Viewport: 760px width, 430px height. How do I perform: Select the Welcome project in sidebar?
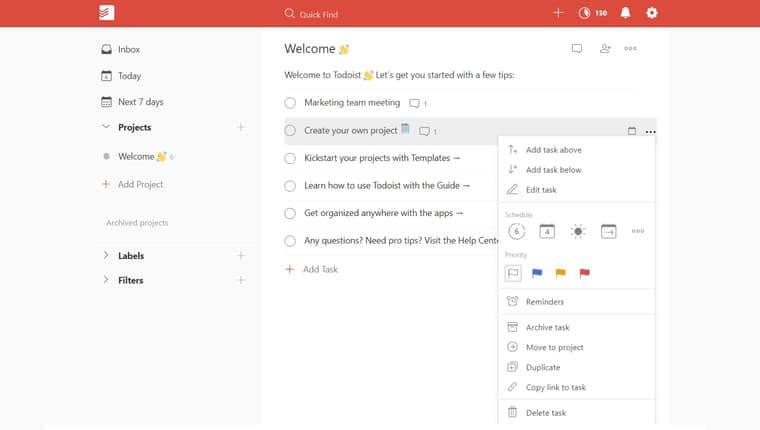pos(138,157)
